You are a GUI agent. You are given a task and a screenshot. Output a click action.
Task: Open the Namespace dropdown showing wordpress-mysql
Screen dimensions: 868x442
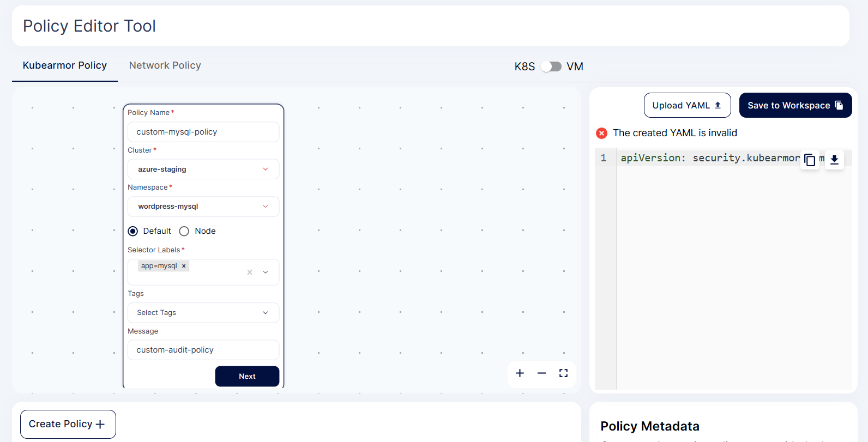[x=203, y=207]
